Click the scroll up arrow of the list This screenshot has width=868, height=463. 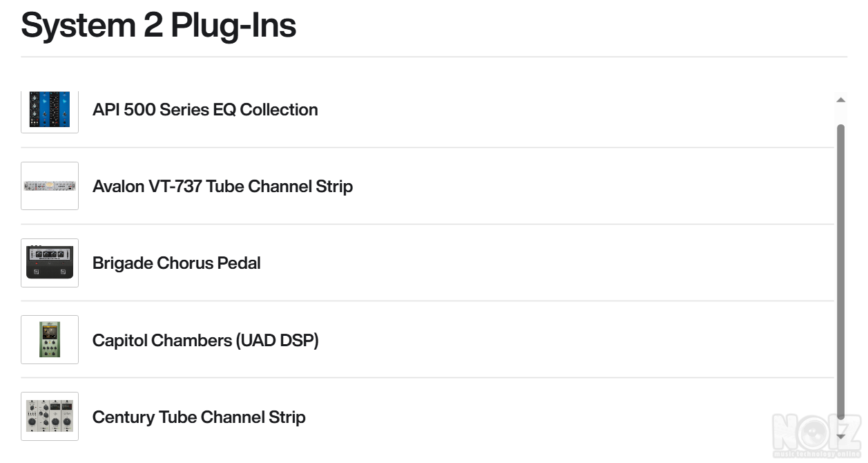pos(840,100)
